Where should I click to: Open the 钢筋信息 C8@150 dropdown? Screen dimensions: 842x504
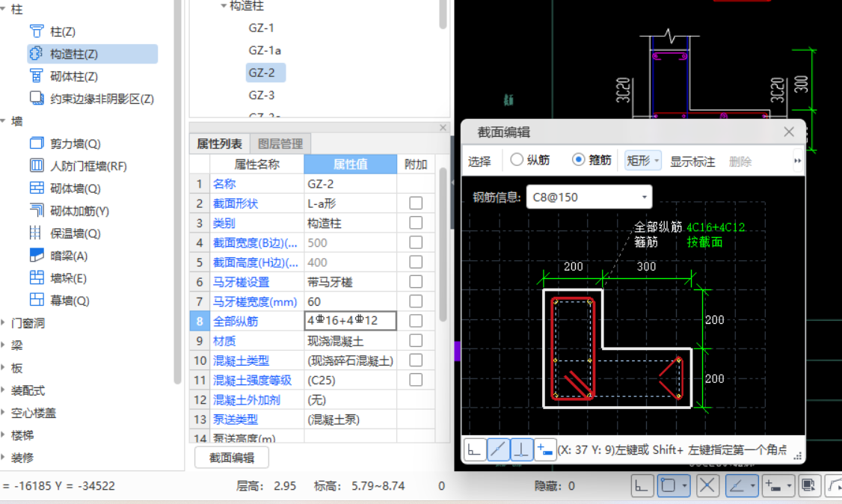589,197
